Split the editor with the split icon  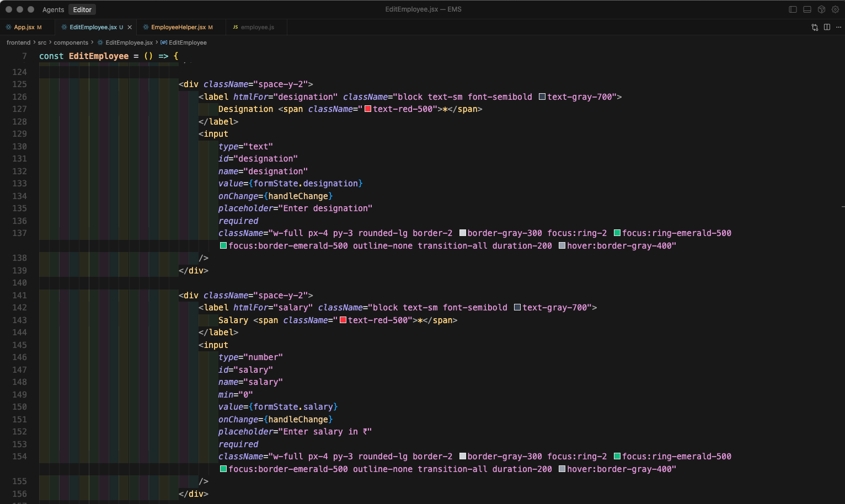pyautogui.click(x=827, y=27)
